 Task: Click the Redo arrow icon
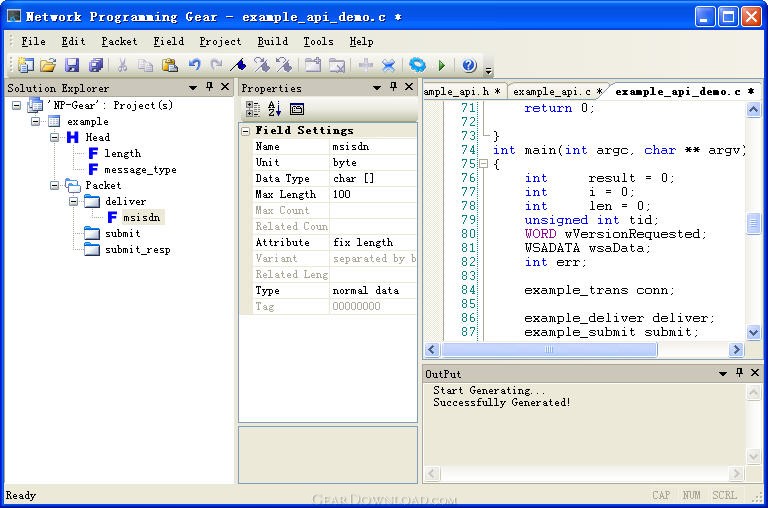pyautogui.click(x=216, y=65)
